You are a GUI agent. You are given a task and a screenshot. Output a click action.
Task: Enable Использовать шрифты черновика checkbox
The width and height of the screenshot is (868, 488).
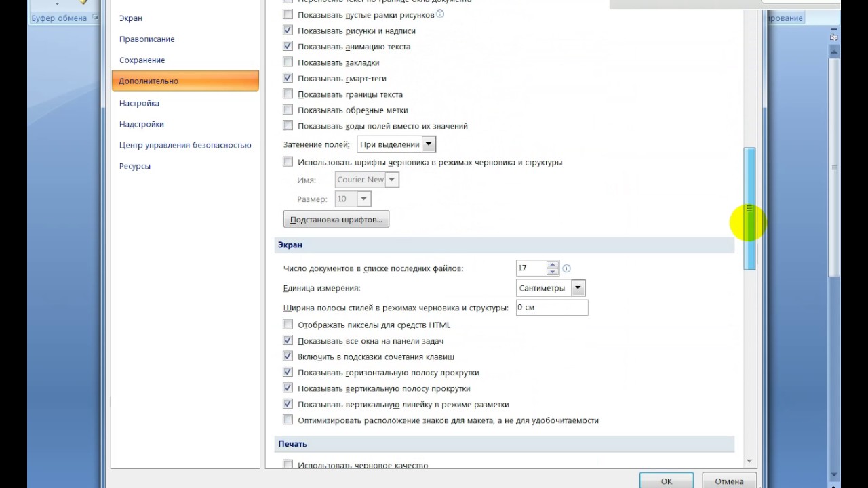click(288, 162)
